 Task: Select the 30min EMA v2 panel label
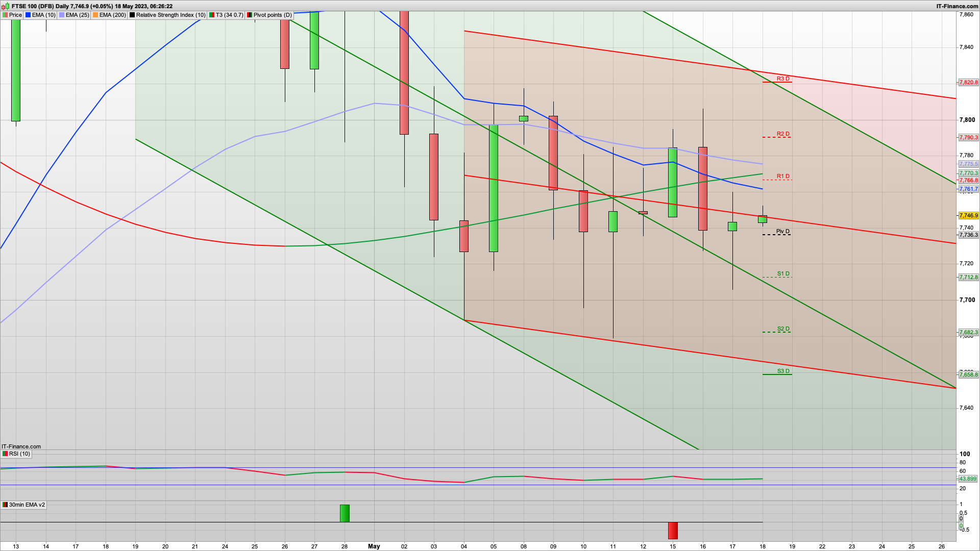(24, 505)
